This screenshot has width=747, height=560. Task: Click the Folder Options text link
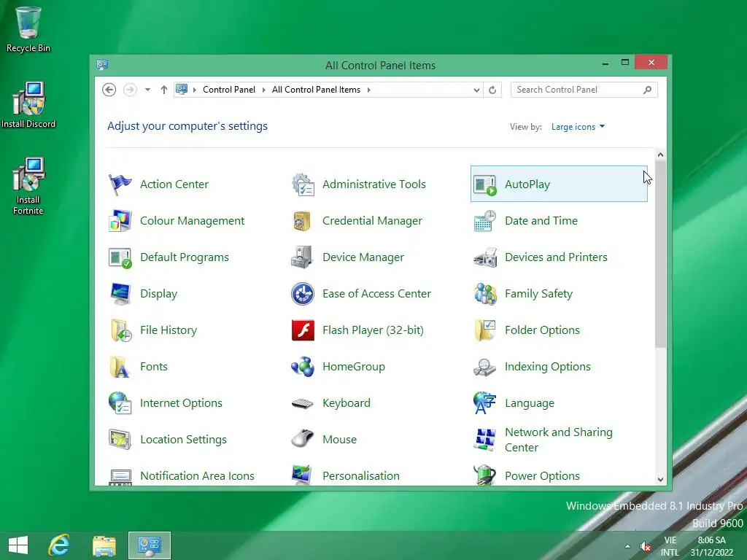(x=542, y=330)
